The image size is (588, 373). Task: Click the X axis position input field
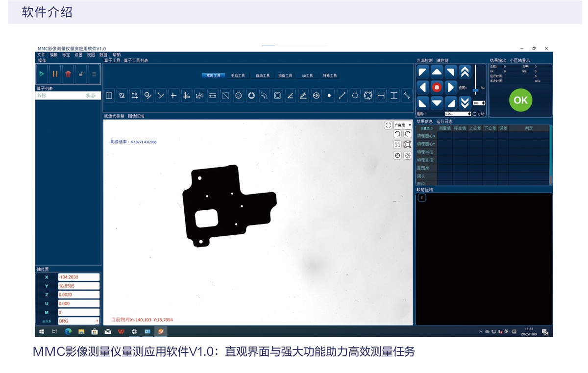[x=78, y=277]
